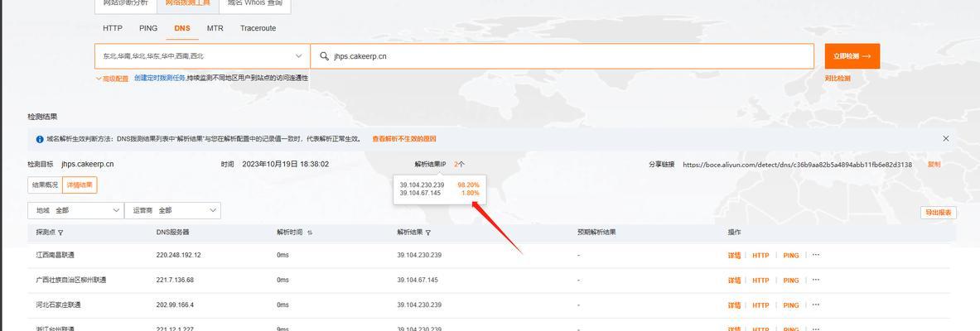This screenshot has height=331, width=980.
Task: Click the 2个 resolved IP count
Action: (x=460, y=164)
